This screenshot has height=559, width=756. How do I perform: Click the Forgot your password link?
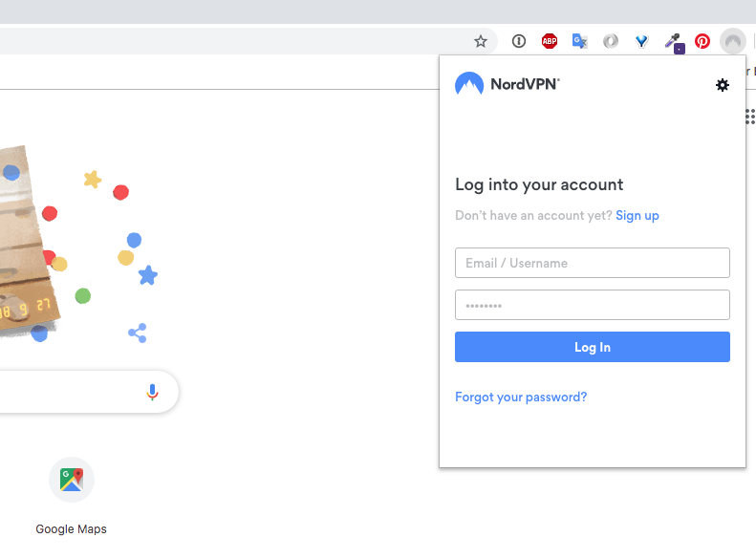click(521, 397)
